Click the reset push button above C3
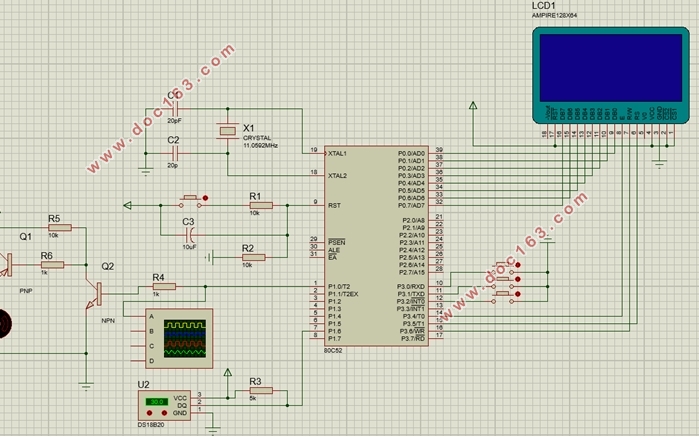Viewport: 699px width, 437px height. tap(191, 202)
